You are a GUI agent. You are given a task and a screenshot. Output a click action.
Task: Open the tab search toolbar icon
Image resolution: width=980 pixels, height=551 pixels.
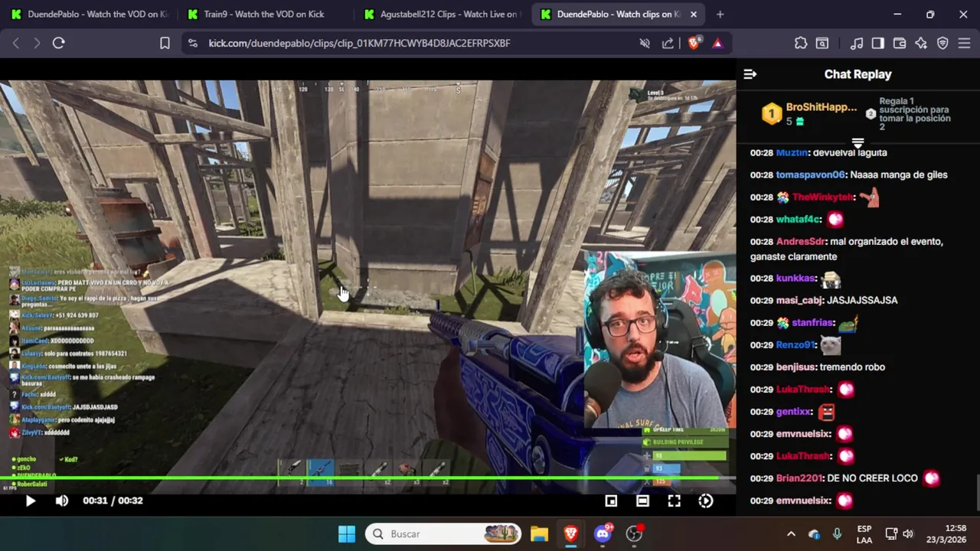(x=822, y=43)
